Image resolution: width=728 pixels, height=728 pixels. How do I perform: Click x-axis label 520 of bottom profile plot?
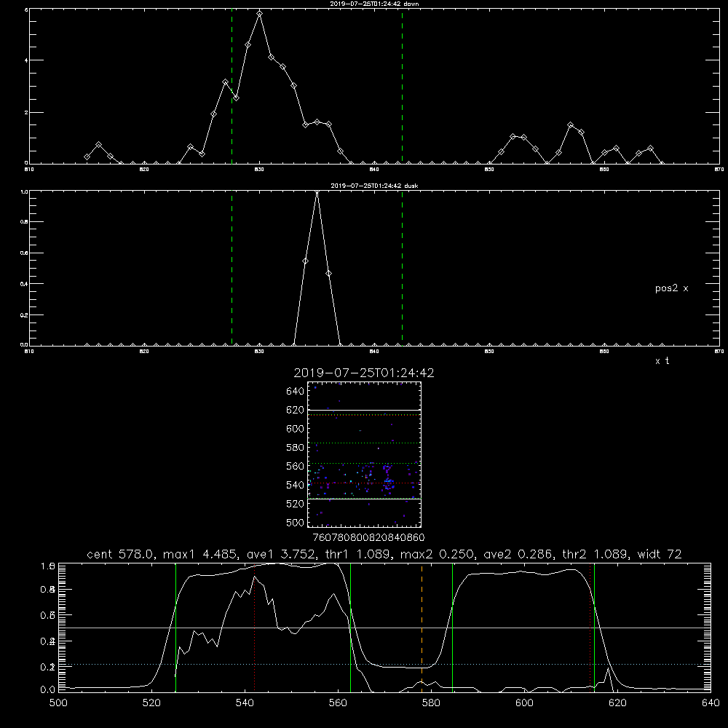coord(151,703)
